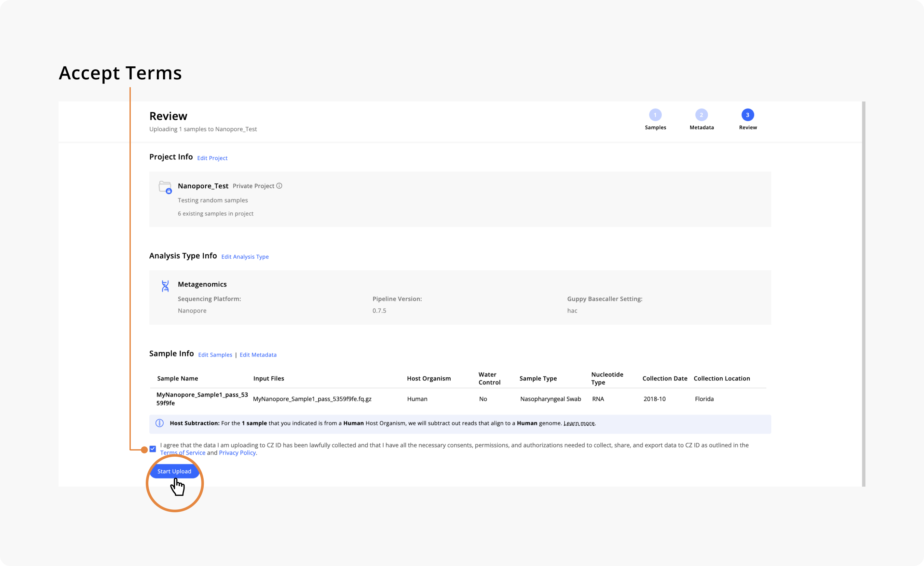Click 'Testing random samples' description
This screenshot has height=566, width=924.
click(x=213, y=200)
